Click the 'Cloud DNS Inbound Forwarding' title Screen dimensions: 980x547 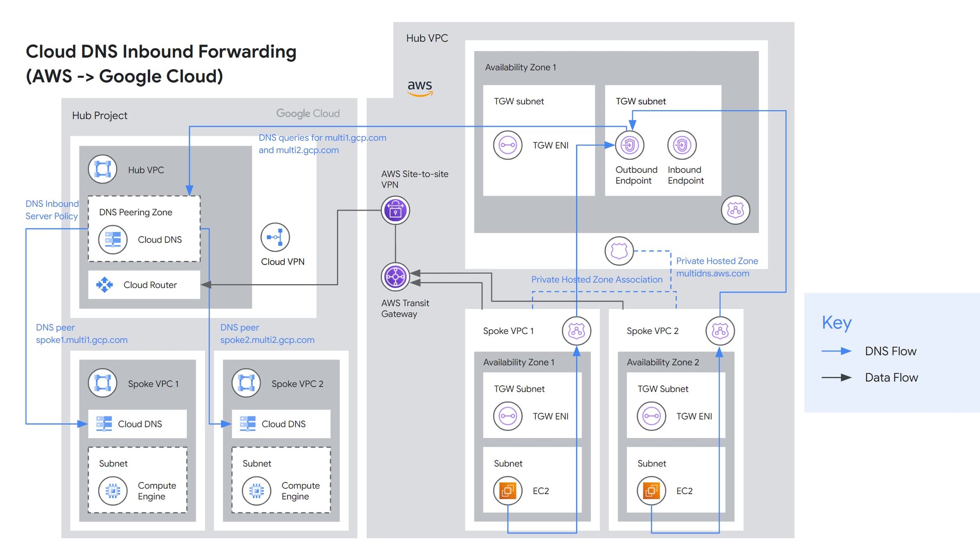161,52
